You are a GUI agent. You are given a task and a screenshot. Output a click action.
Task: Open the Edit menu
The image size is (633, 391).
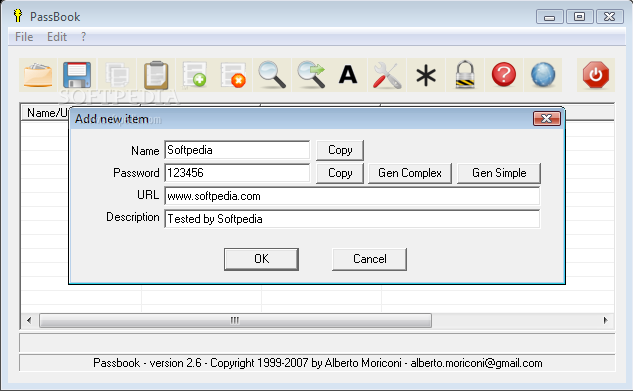(57, 37)
